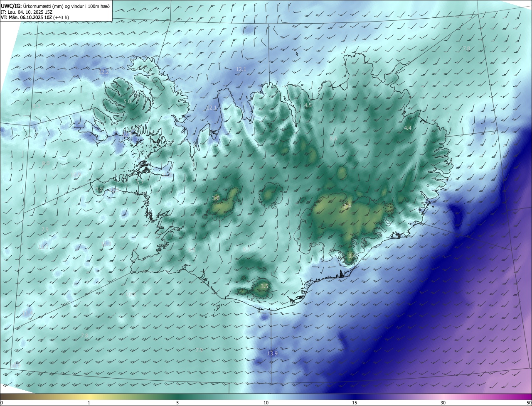Click the 13.9 value over the ocean

(x=272, y=354)
